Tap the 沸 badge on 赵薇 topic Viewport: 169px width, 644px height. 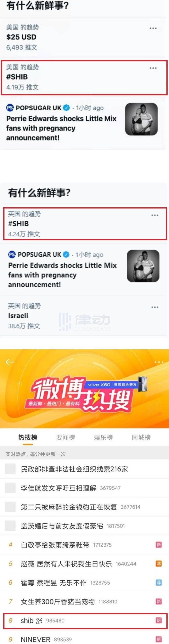pyautogui.click(x=158, y=563)
